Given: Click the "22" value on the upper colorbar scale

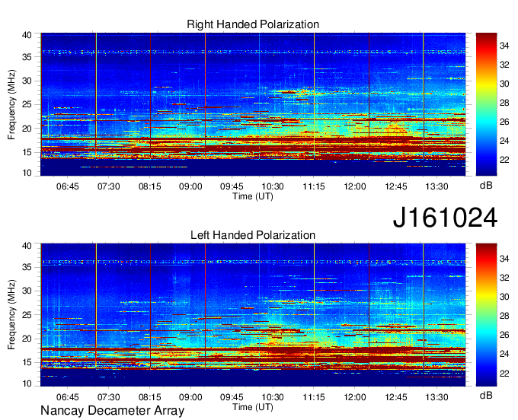Looking at the screenshot, I should coord(504,160).
